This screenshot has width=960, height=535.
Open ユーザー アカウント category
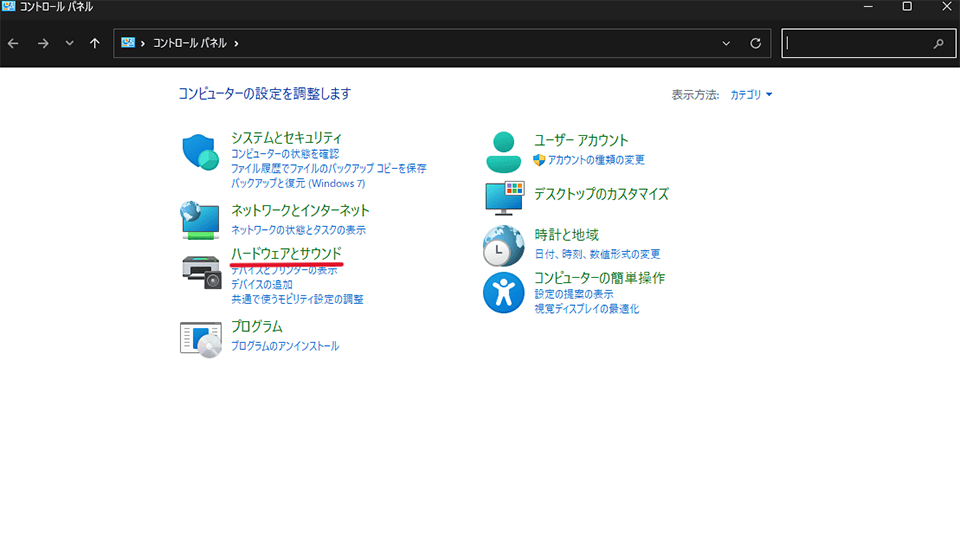581,140
